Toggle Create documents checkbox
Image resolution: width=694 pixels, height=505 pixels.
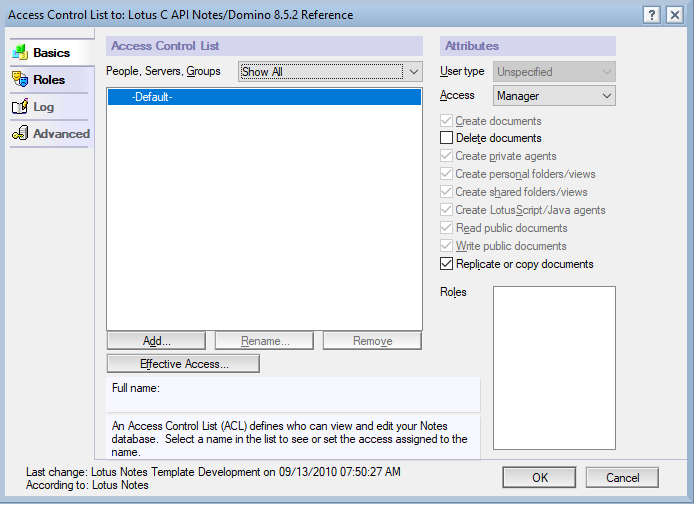click(x=446, y=120)
